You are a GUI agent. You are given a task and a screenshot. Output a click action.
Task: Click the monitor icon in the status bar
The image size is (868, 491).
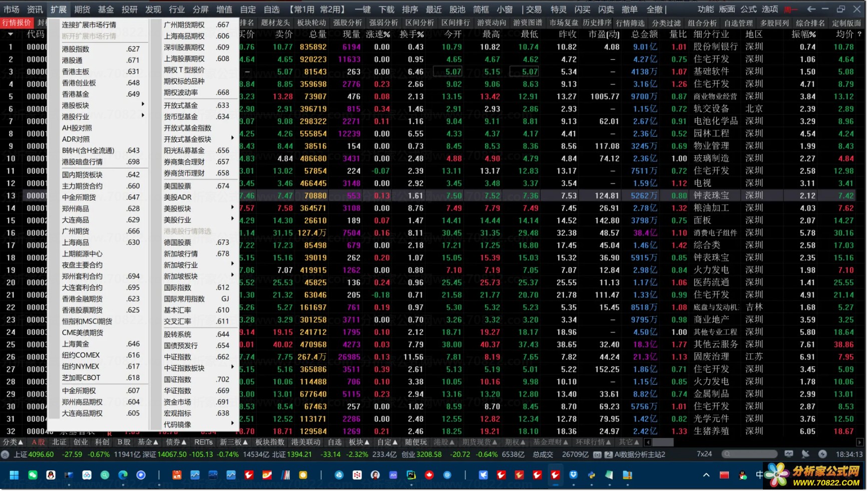(789, 454)
